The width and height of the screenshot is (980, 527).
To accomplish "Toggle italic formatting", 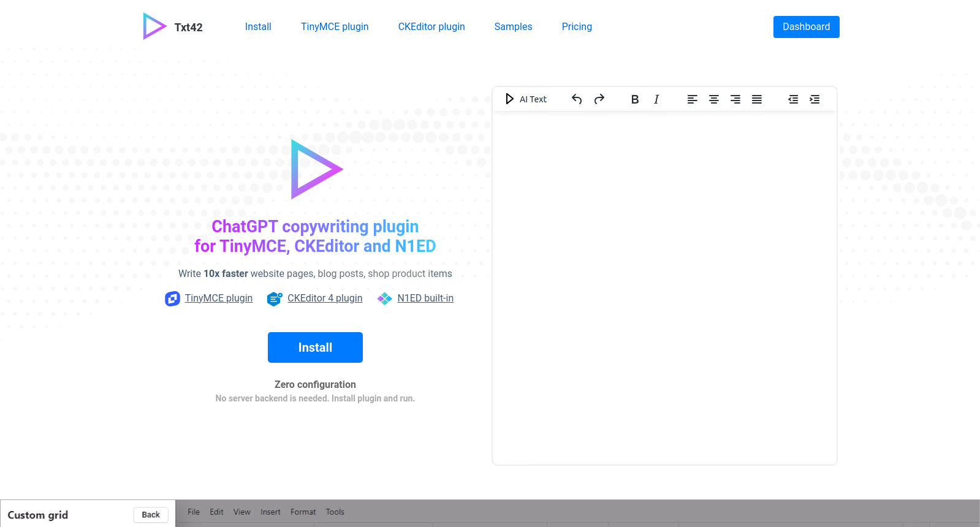I will coord(656,99).
